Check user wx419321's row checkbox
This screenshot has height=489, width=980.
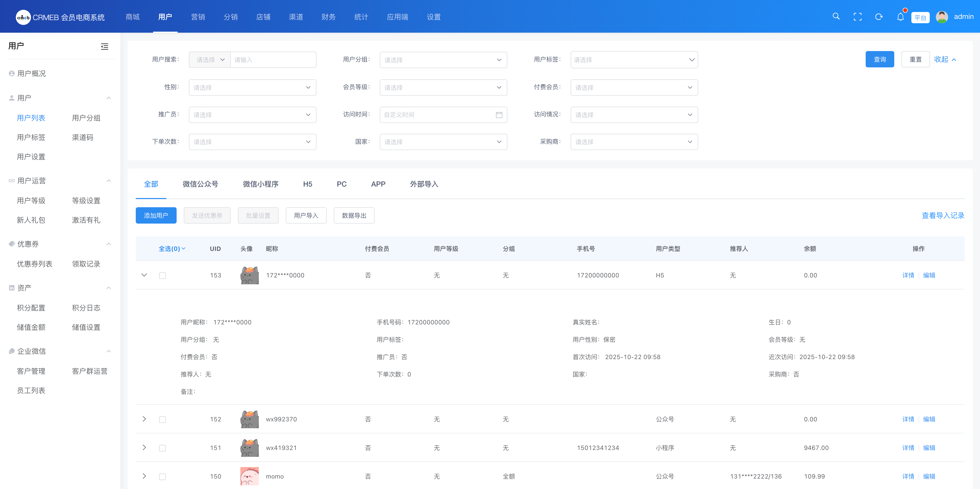[163, 447]
